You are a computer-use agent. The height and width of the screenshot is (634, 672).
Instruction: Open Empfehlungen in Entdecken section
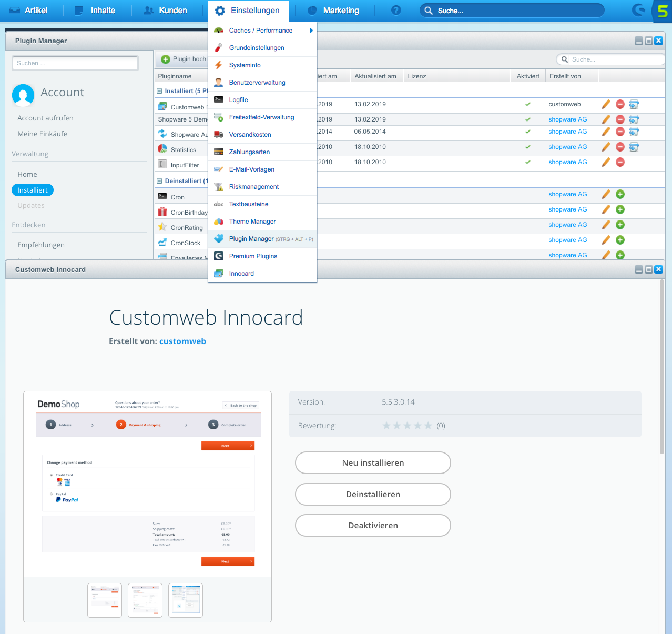(41, 245)
